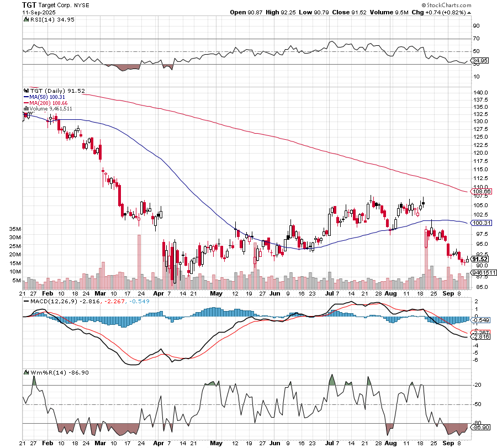Click Sep on the bottom Wm%R date axis
497x448 pixels.
[448, 443]
